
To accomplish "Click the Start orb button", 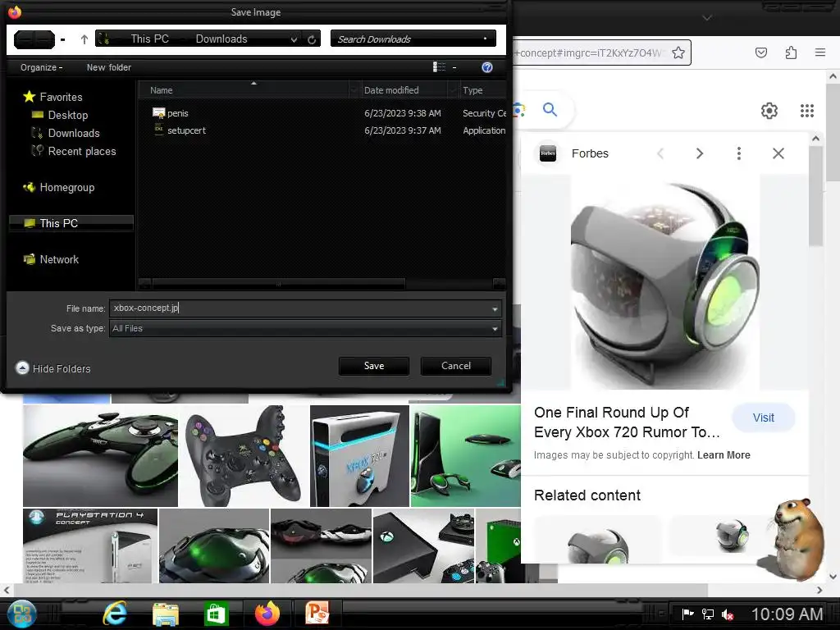I will [21, 614].
